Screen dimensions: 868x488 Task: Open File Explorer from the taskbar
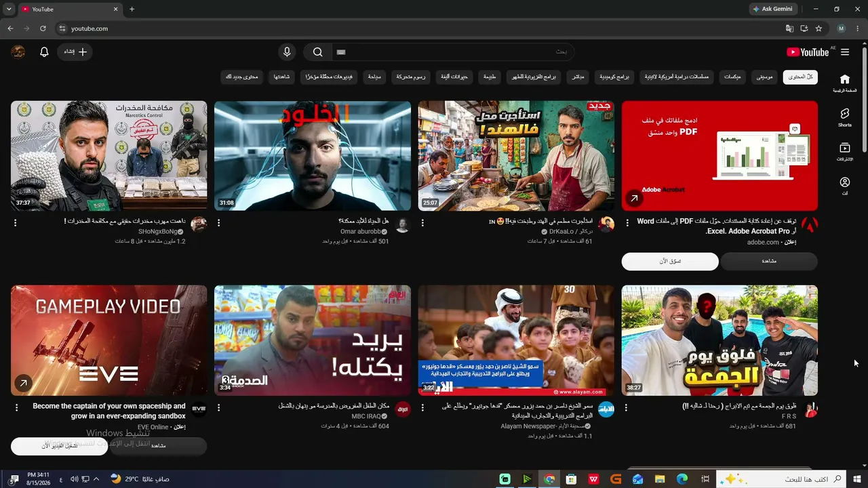click(660, 479)
